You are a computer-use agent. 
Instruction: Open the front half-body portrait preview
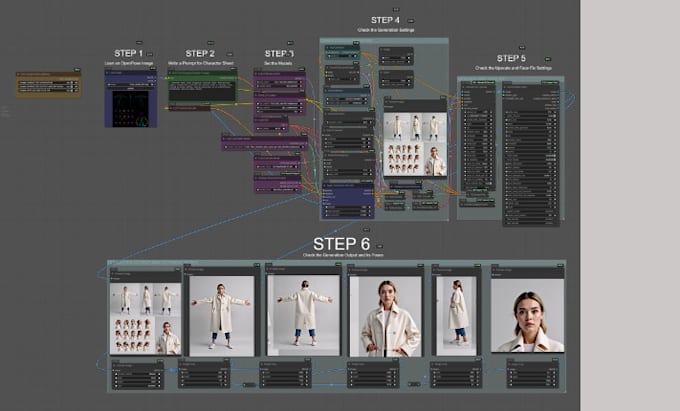coord(386,316)
